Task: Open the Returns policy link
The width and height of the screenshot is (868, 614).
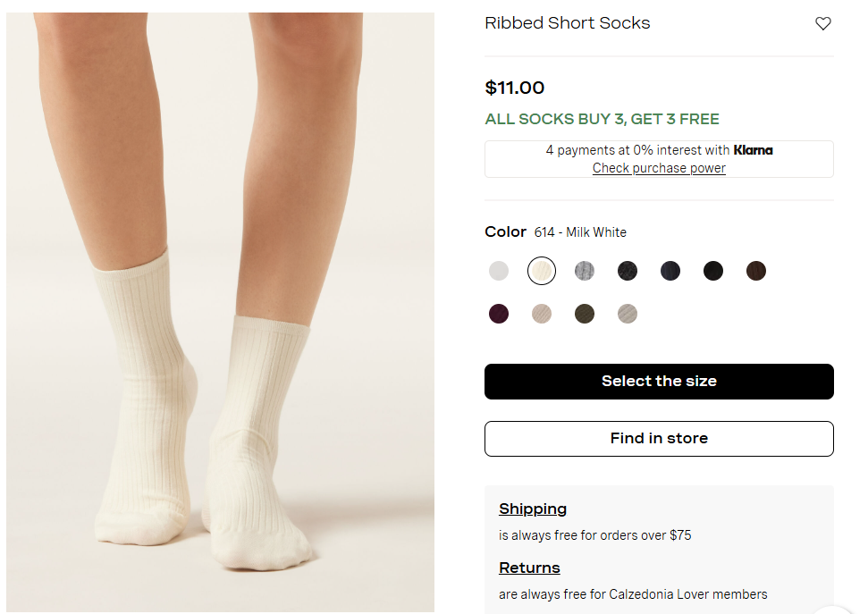Action: click(529, 568)
